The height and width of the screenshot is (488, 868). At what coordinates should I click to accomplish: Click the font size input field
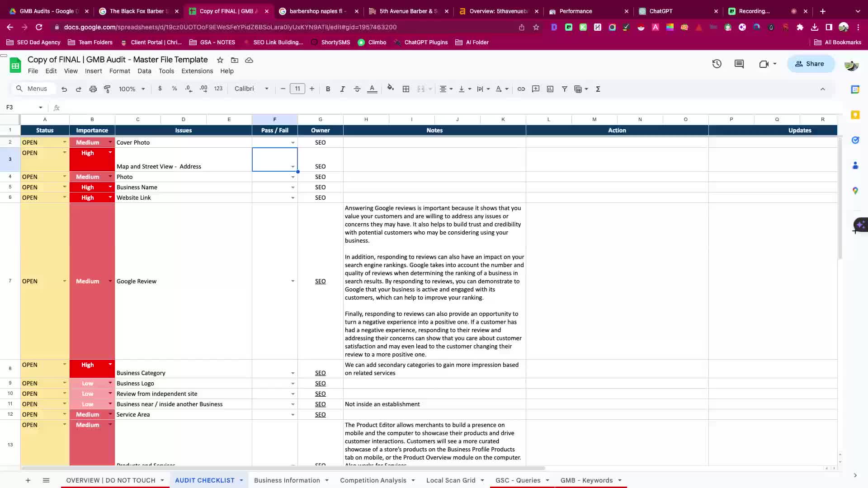pos(297,89)
